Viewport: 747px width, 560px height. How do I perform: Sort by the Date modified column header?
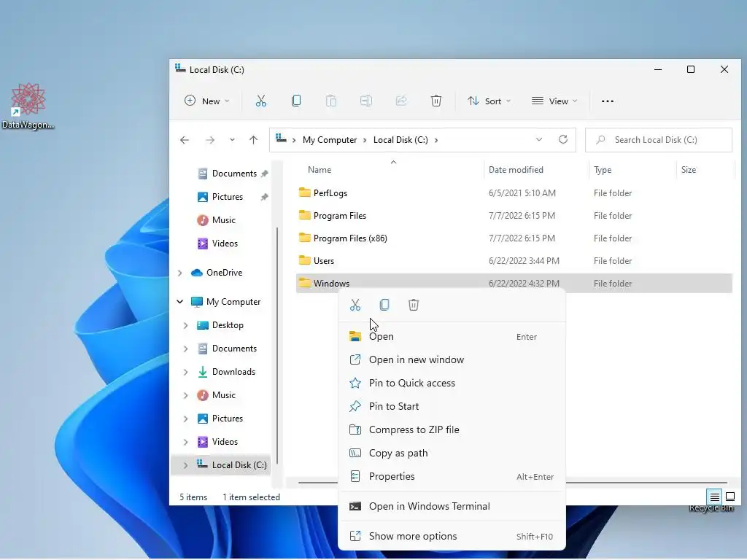pos(516,170)
